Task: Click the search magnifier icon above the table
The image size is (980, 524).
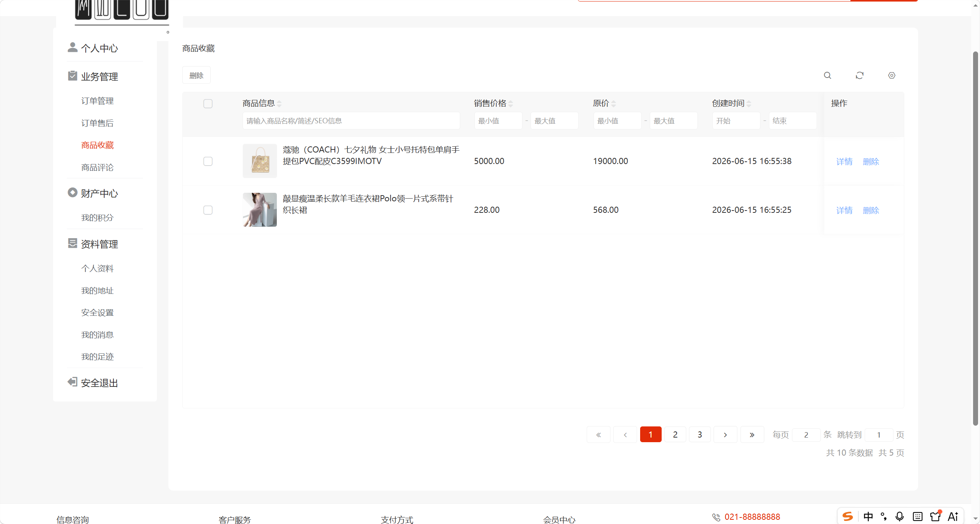Action: (827, 75)
